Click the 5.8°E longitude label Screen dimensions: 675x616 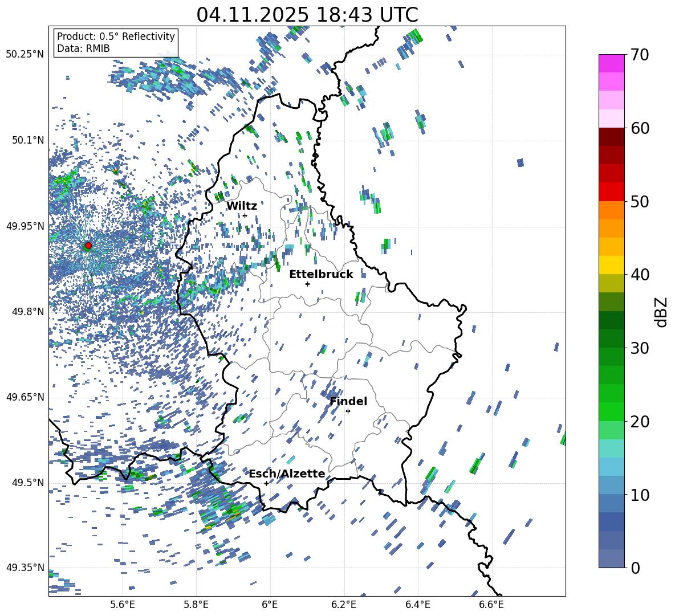tap(196, 605)
